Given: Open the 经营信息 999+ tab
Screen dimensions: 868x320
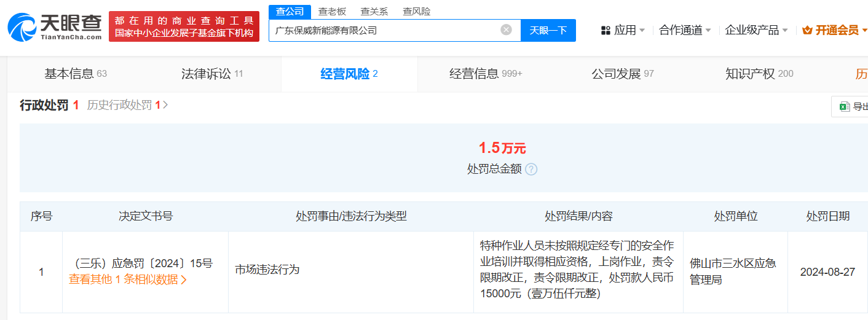Looking at the screenshot, I should pyautogui.click(x=486, y=74).
